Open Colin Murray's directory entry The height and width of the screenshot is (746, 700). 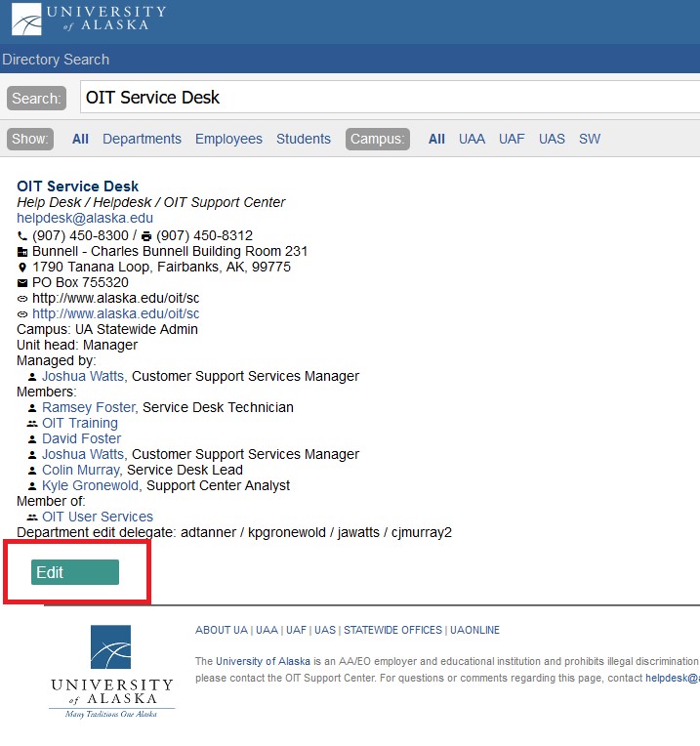[x=82, y=470]
